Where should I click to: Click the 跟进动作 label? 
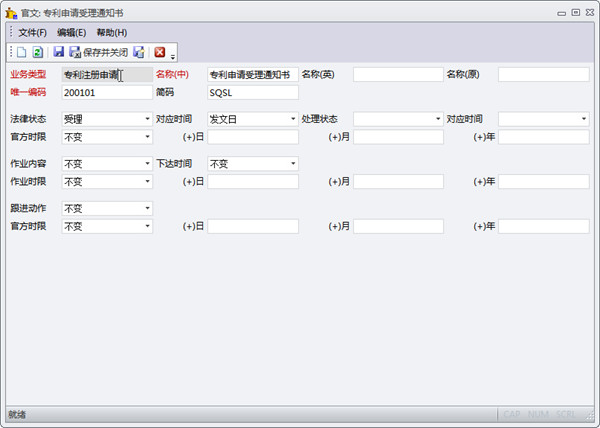point(28,208)
